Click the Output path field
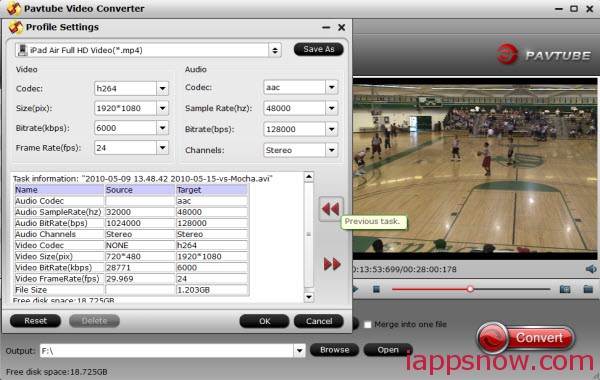The height and width of the screenshot is (380, 600). pos(167,351)
